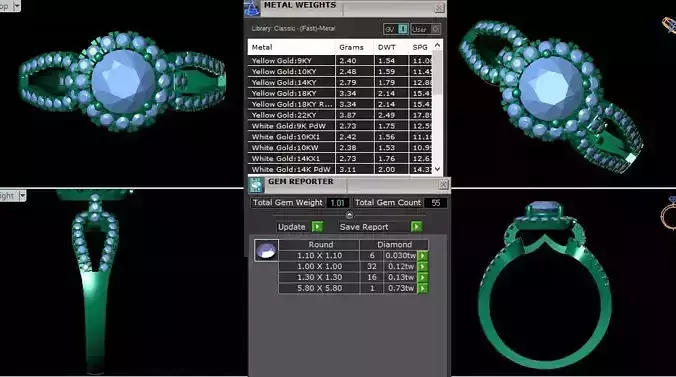Select the Yellow Gold:14KY row
Image resolution: width=676 pixels, height=377 pixels.
[x=340, y=82]
